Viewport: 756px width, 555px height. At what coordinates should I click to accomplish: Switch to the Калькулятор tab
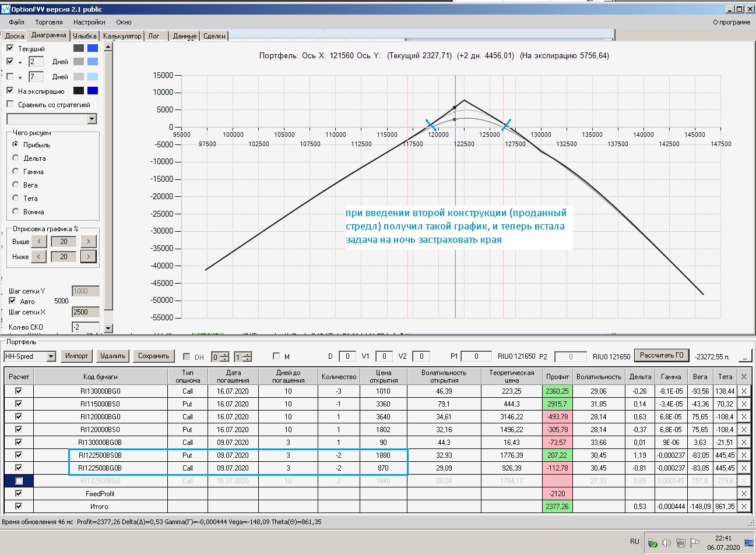coord(122,36)
